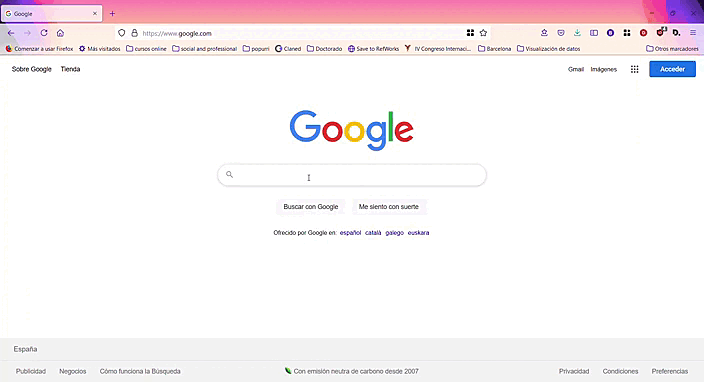
Task: Expand 'popurri' bookmark folder
Action: [x=256, y=48]
